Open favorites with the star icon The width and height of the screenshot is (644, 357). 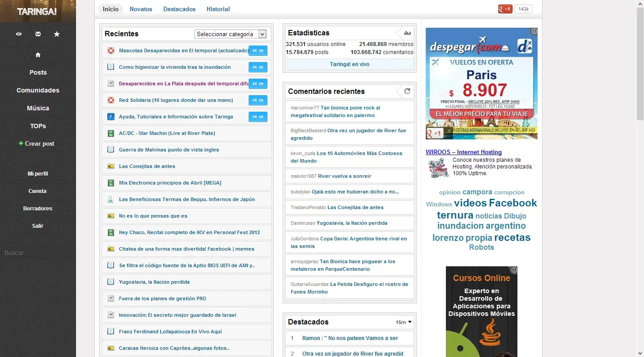pyautogui.click(x=57, y=34)
